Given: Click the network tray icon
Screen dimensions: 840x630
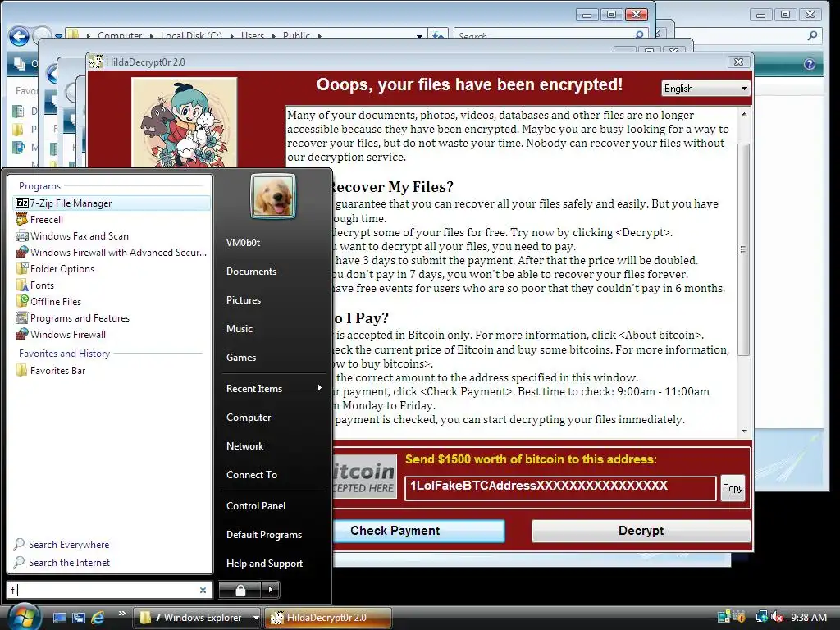Looking at the screenshot, I should pos(761,618).
